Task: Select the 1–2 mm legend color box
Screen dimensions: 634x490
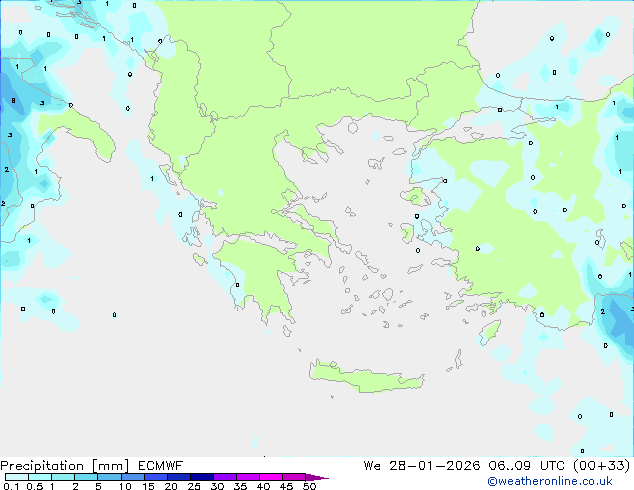Action: 63,477
